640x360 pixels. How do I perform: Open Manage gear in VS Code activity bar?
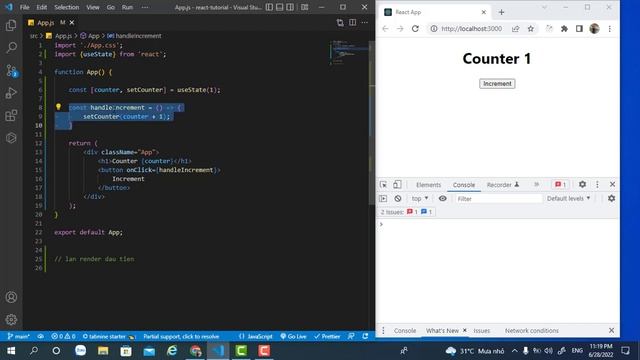tap(11, 320)
